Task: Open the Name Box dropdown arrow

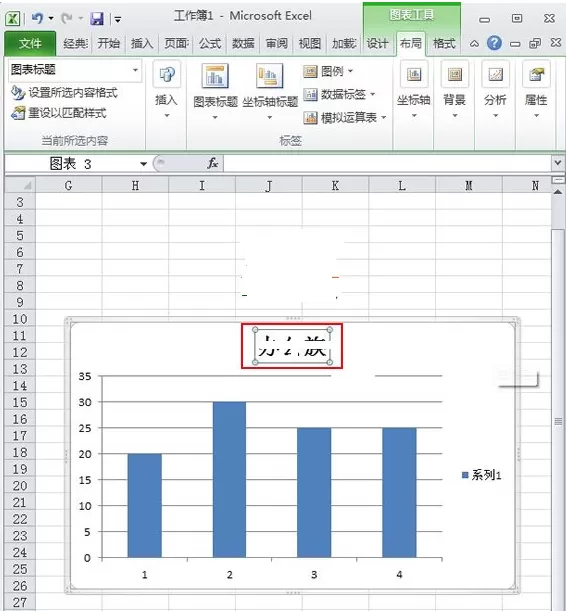Action: [143, 164]
